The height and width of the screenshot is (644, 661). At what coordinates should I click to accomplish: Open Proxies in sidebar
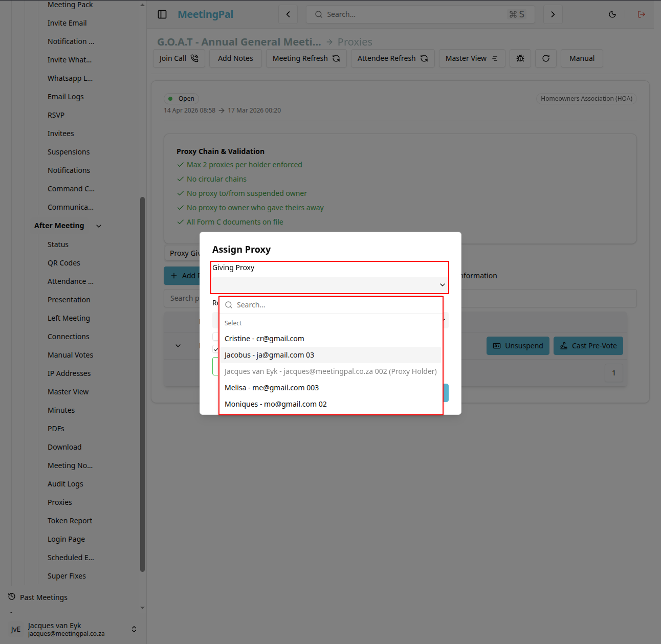click(60, 502)
